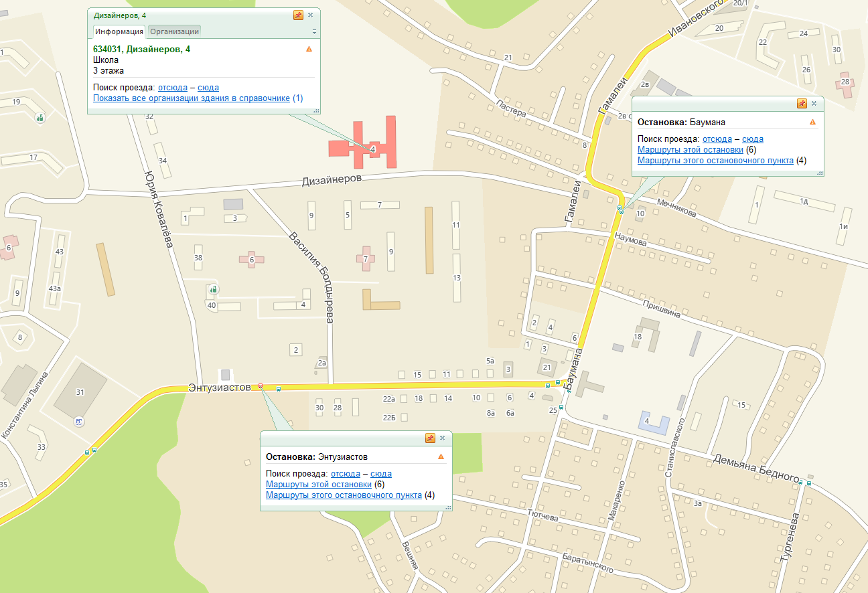This screenshot has width=868, height=593.
Task: Switch to the Организации tab
Action: click(x=174, y=31)
